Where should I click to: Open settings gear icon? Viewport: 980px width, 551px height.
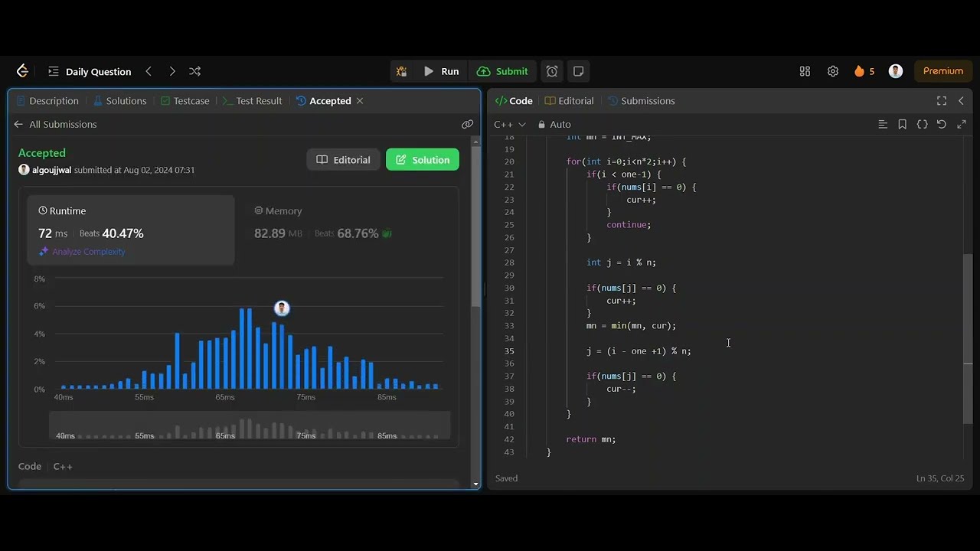click(x=833, y=71)
